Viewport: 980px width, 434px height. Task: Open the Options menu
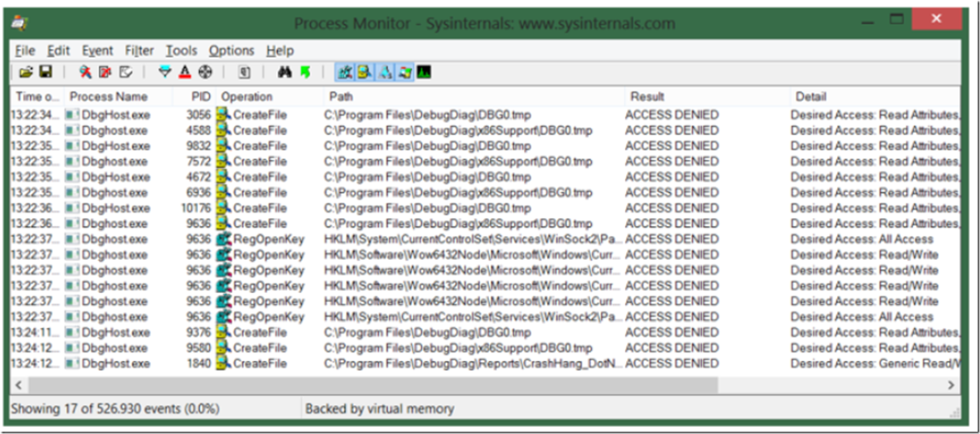(x=231, y=51)
